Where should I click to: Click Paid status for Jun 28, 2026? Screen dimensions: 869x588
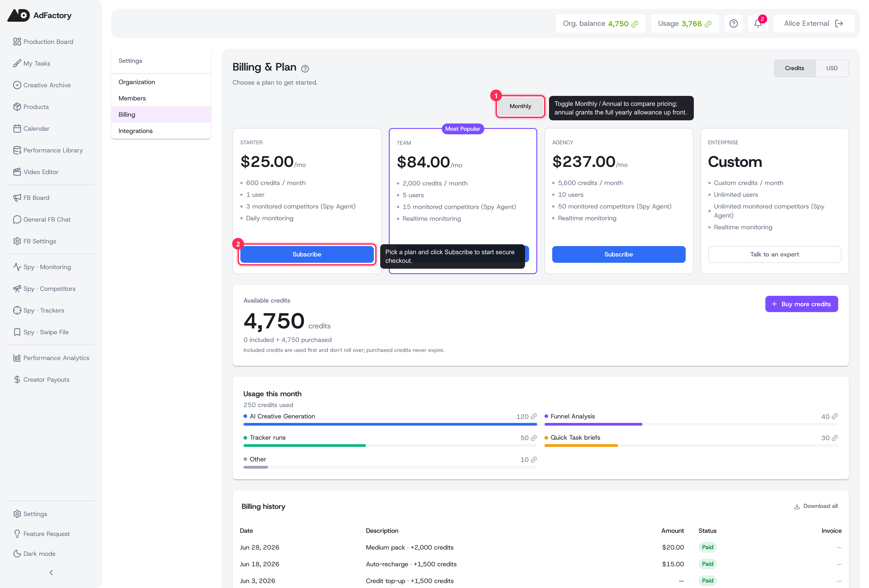pyautogui.click(x=707, y=547)
